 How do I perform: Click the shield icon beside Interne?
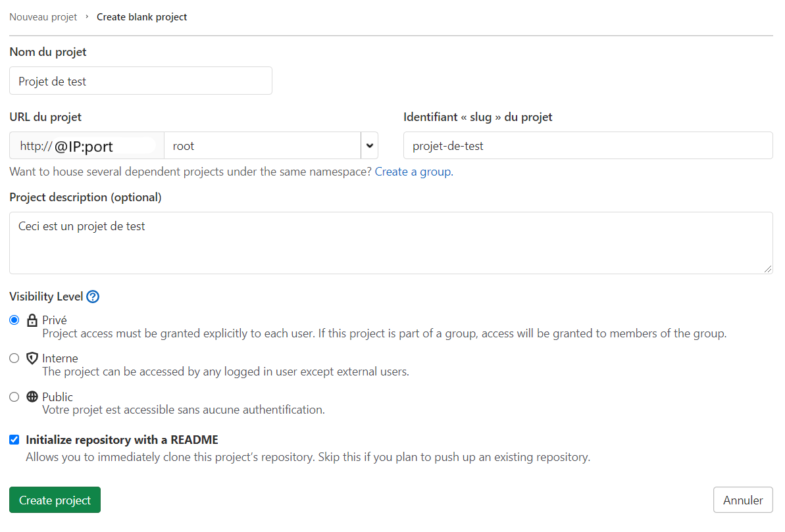(32, 358)
